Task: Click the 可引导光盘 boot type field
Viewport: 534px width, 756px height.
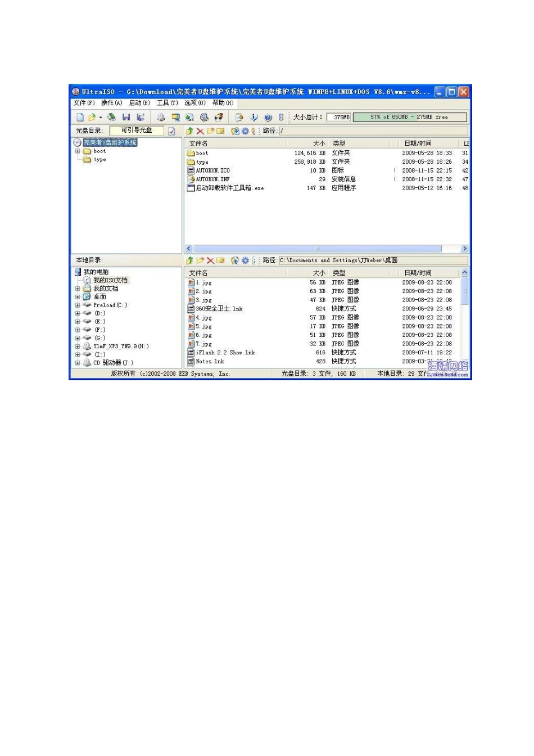Action: [137, 130]
